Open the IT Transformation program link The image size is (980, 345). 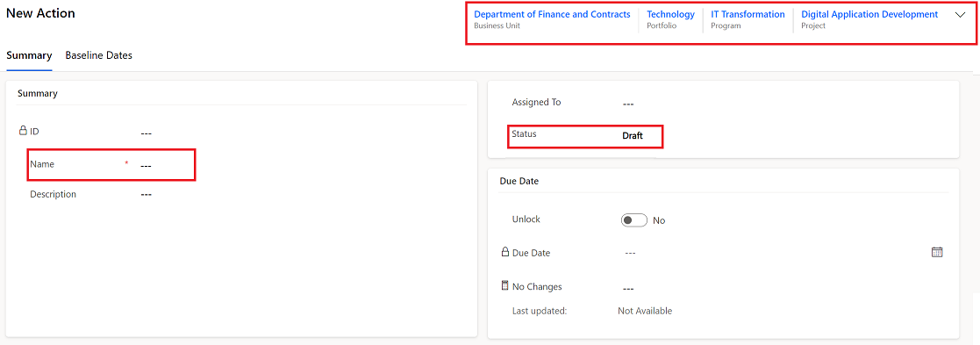pyautogui.click(x=748, y=14)
